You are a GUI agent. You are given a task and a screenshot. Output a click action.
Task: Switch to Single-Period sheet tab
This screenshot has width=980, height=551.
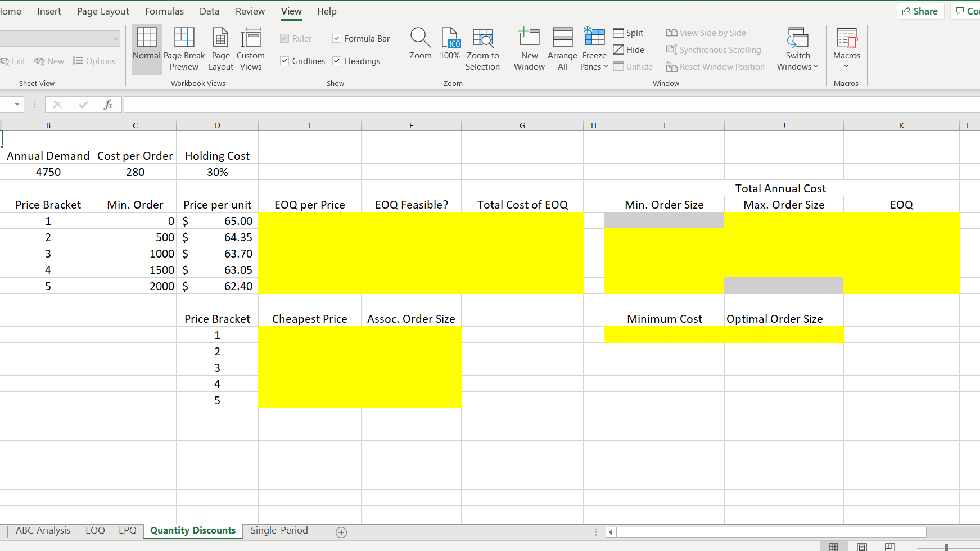pos(279,531)
